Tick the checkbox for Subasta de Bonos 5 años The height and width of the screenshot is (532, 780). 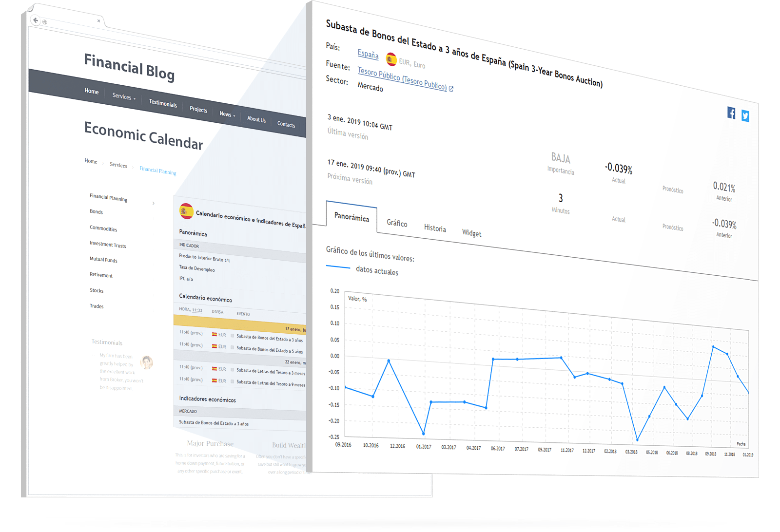pyautogui.click(x=232, y=347)
